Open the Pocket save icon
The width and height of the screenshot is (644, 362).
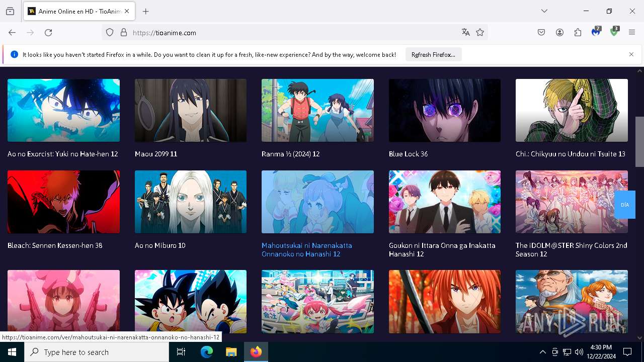click(541, 33)
